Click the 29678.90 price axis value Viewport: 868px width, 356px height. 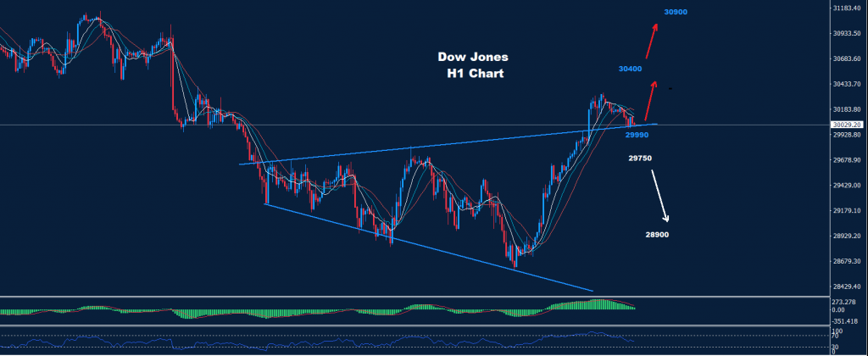(x=847, y=160)
